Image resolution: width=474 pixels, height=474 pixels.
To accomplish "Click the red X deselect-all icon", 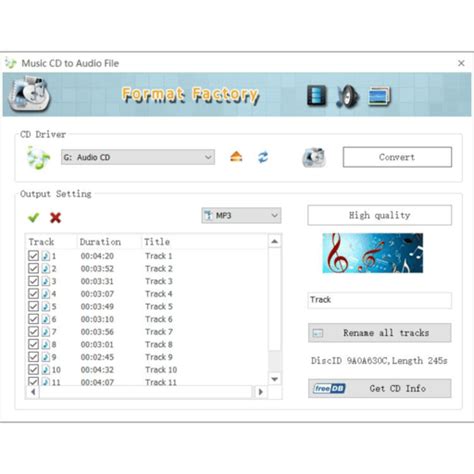I will 55,218.
